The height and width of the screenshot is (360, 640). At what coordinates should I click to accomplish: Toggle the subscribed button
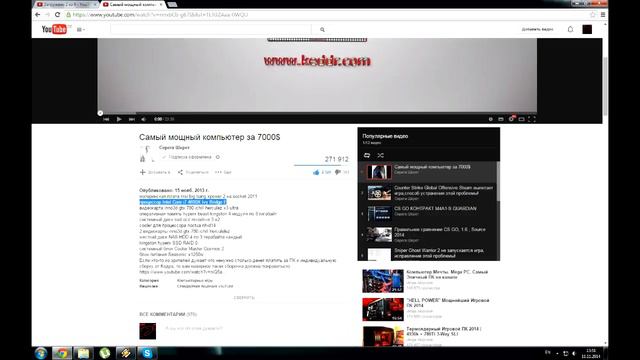click(187, 157)
